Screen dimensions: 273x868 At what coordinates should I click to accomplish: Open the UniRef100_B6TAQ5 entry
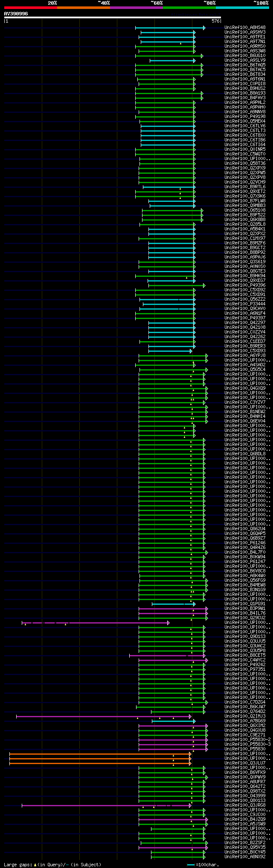[x=245, y=65]
